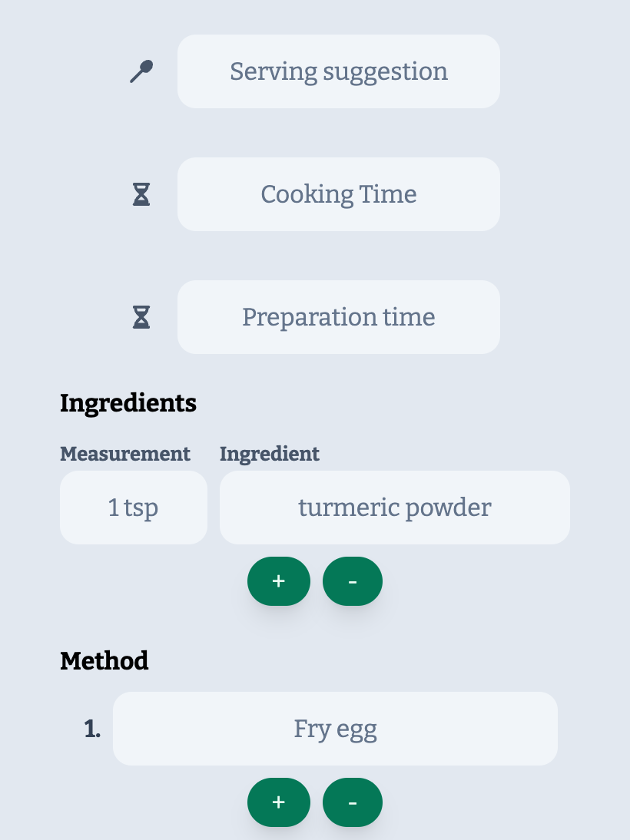Click the hourglass icon next to Preparation time
Image resolution: width=630 pixels, height=840 pixels.
141,317
